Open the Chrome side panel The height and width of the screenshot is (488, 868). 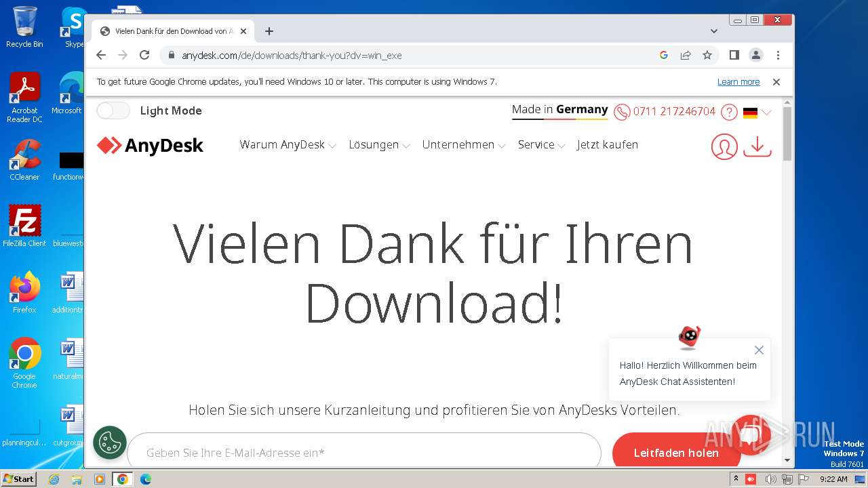click(734, 56)
